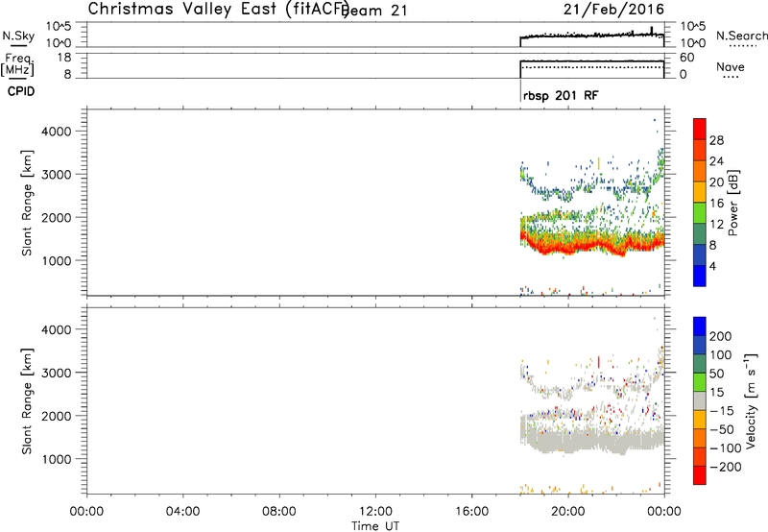Pick the red bottom segment of Velocity colorbar
The width and height of the screenshot is (768, 532).
[x=700, y=475]
